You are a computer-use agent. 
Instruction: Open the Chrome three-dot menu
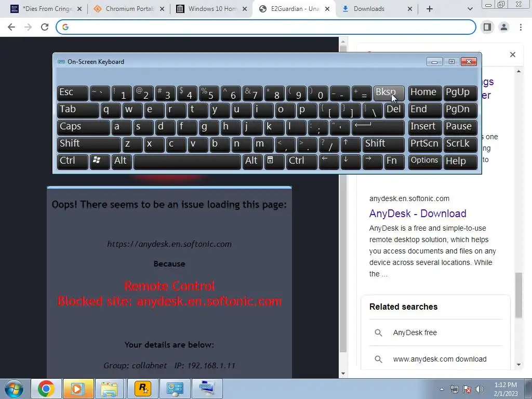(x=521, y=27)
